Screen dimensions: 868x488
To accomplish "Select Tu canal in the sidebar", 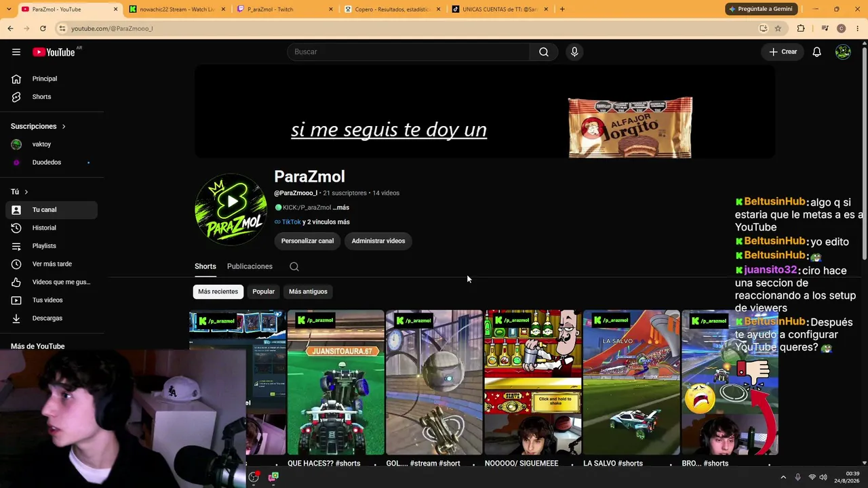I will [52, 210].
